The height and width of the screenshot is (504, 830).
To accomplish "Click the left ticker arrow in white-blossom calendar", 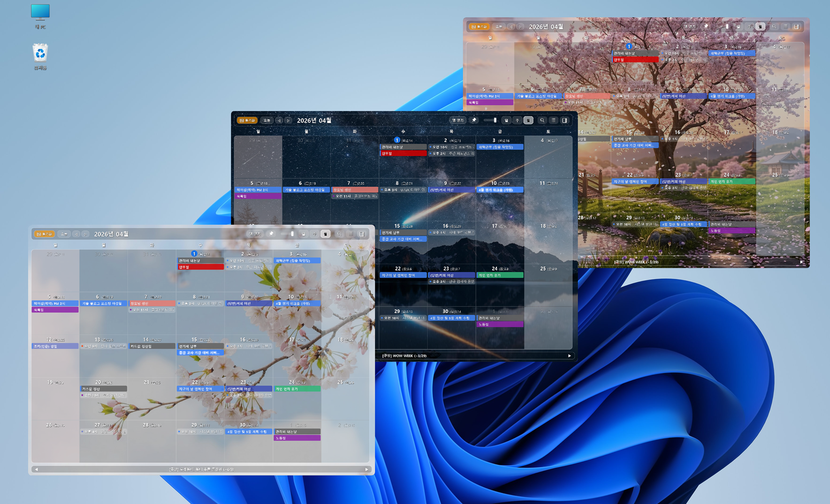I will pyautogui.click(x=37, y=469).
